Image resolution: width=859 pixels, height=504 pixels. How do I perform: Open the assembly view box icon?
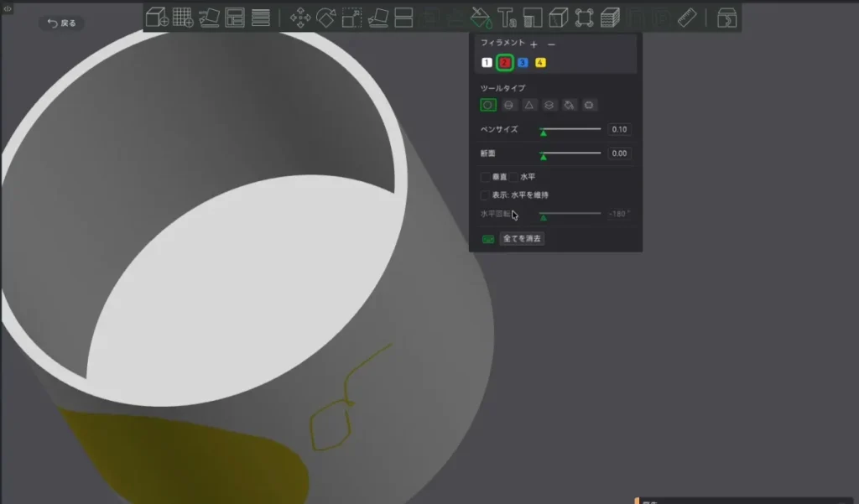tap(727, 18)
